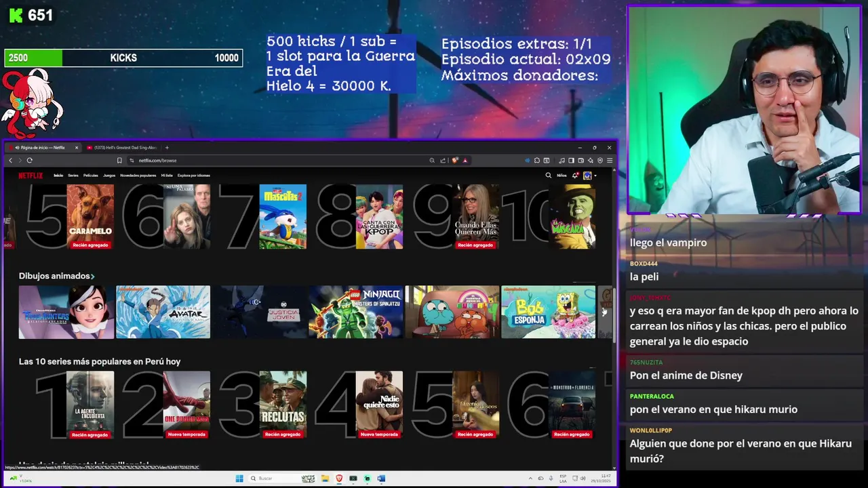
Task: Expand Dibujos animados with its chevron
Action: [x=92, y=277]
